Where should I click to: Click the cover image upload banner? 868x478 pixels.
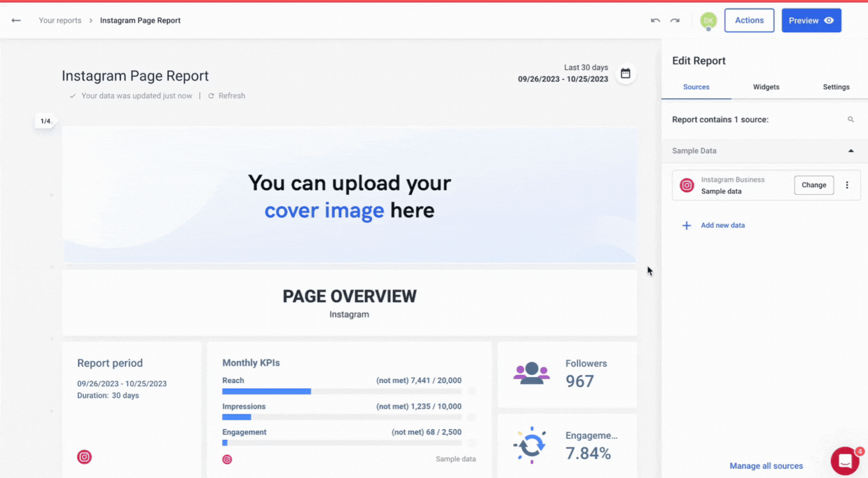[350, 196]
